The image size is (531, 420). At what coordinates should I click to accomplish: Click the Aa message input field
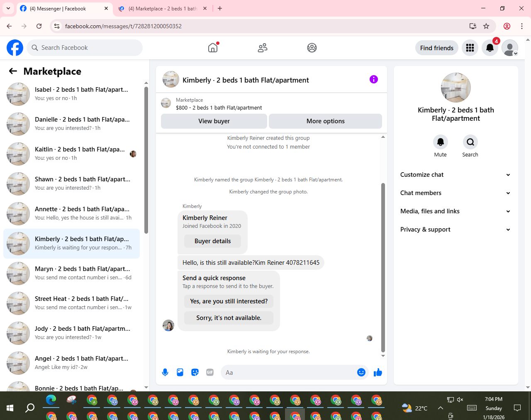(x=290, y=372)
